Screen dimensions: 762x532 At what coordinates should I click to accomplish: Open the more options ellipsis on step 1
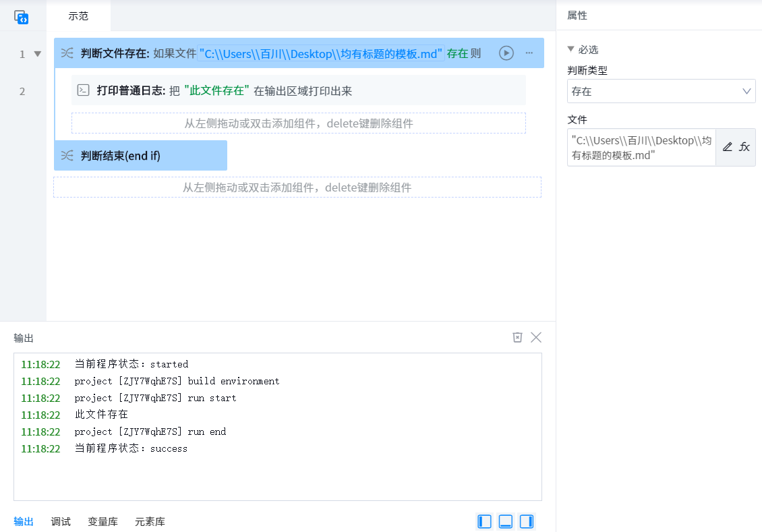coord(529,53)
